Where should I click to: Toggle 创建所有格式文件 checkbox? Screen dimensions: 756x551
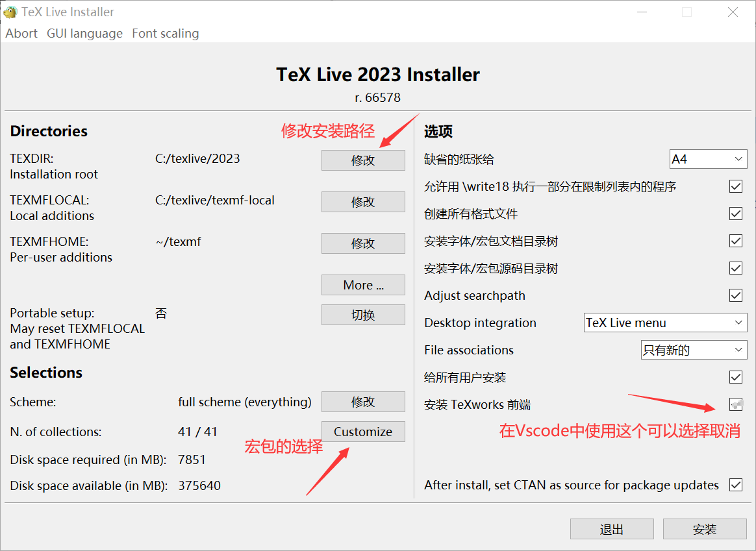[736, 214]
